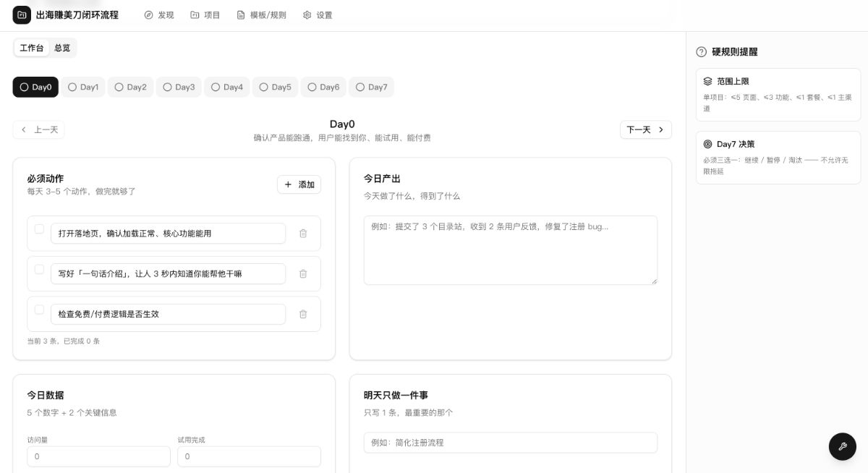
Task: Switch to Day7 via its radio pill
Action: [x=371, y=86]
